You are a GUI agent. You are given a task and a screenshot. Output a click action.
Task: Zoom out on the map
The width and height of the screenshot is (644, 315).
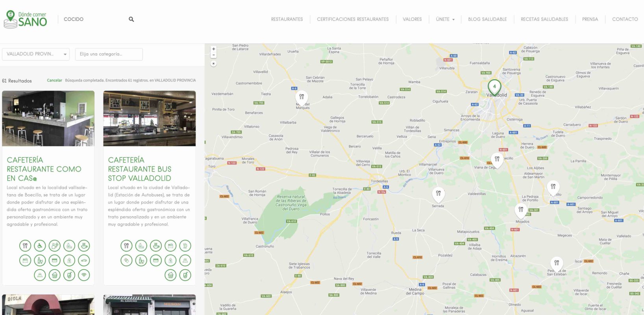213,56
